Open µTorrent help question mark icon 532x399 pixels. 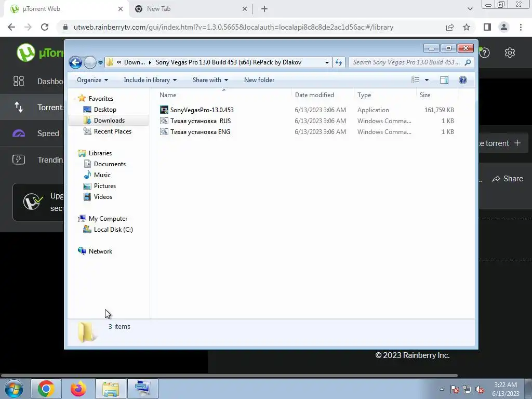click(485, 52)
